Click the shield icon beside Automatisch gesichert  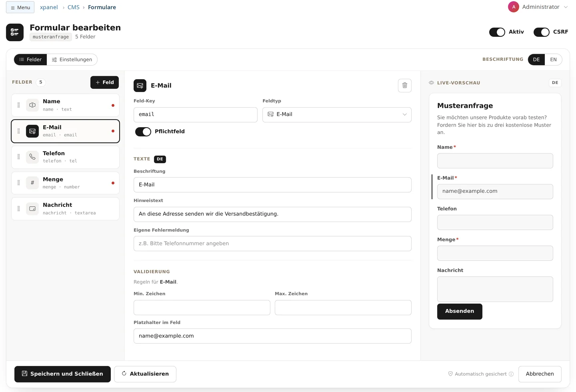click(x=450, y=374)
